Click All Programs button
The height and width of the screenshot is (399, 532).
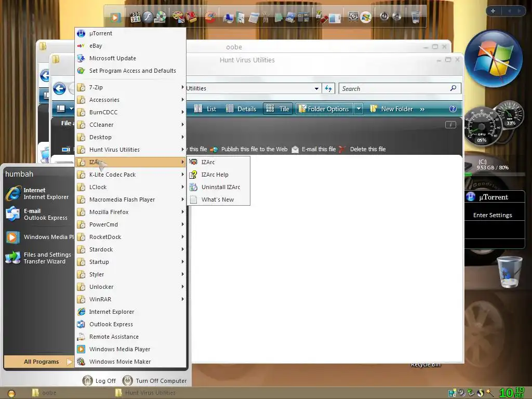click(39, 362)
